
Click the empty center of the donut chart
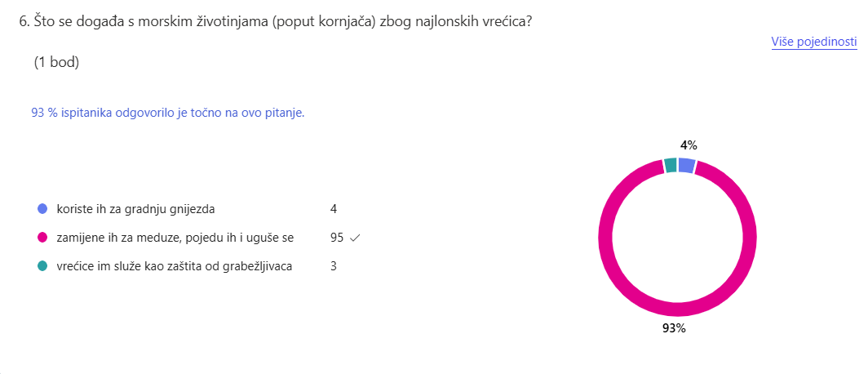[x=677, y=238]
